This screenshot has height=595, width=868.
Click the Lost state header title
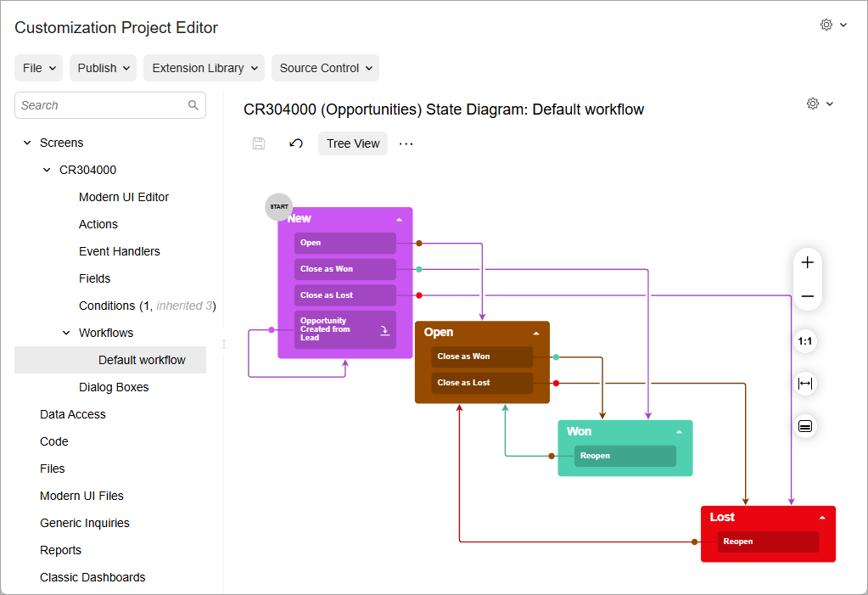[x=722, y=517]
